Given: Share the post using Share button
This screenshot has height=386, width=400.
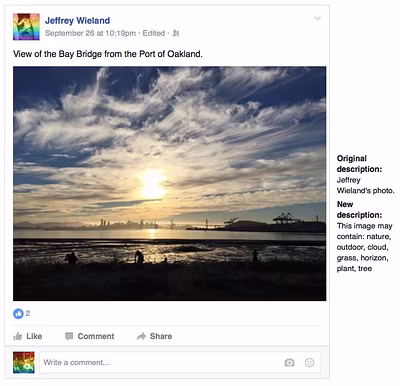Looking at the screenshot, I should pyautogui.click(x=154, y=336).
